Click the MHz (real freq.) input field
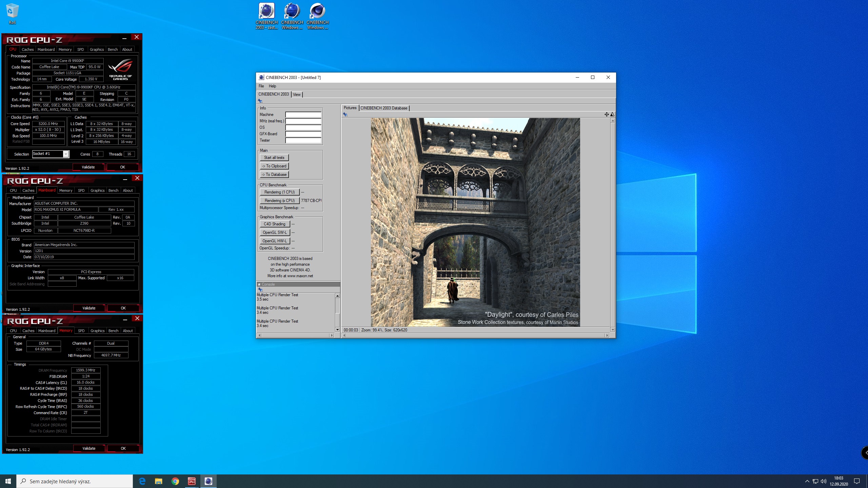 (303, 121)
